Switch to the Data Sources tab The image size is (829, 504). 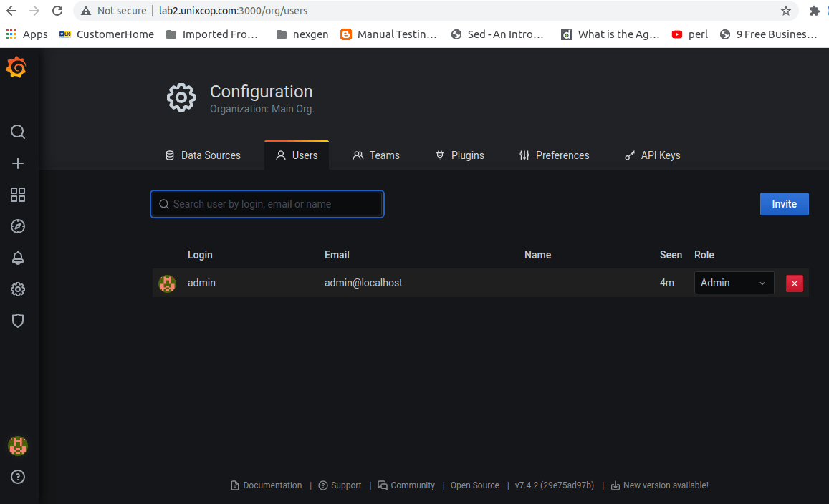pos(203,155)
